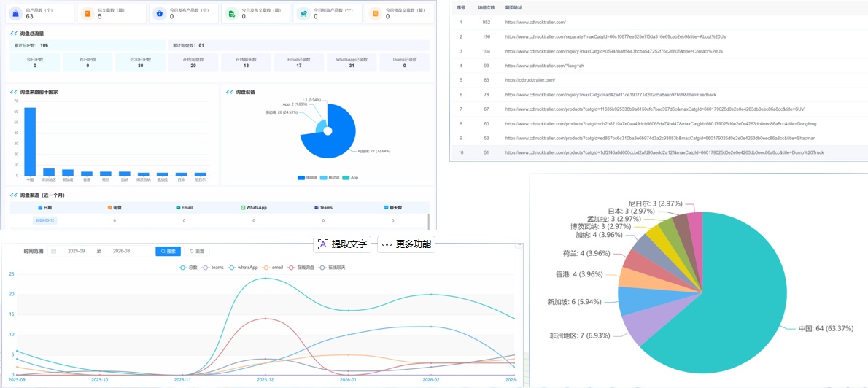This screenshot has height=388, width=868.
Task: Click the 访问次数 column header
Action: [x=486, y=8]
